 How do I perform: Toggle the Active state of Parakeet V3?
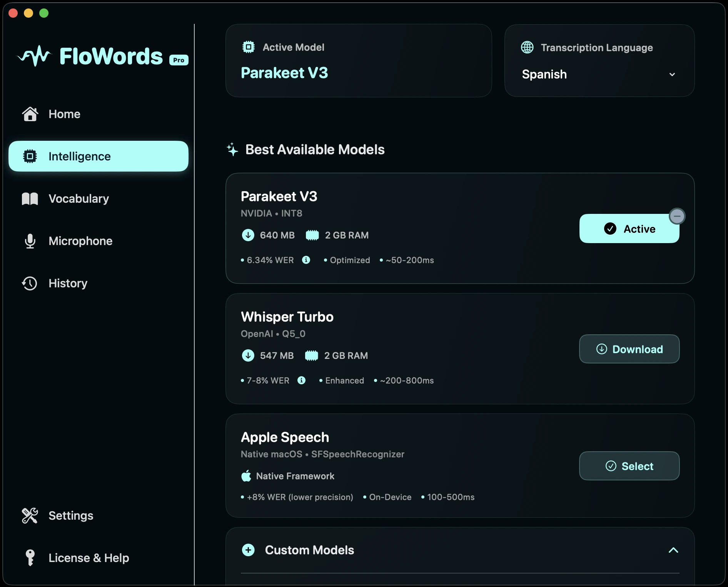(629, 228)
